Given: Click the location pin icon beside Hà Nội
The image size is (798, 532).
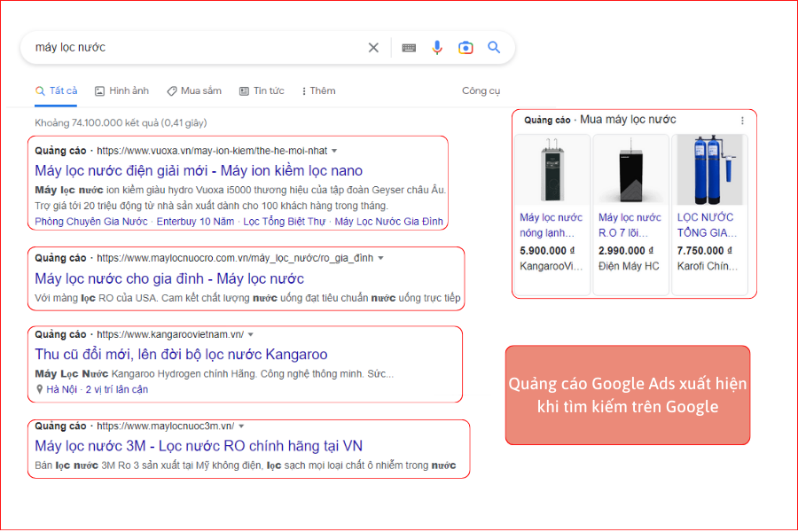Looking at the screenshot, I should point(40,389).
